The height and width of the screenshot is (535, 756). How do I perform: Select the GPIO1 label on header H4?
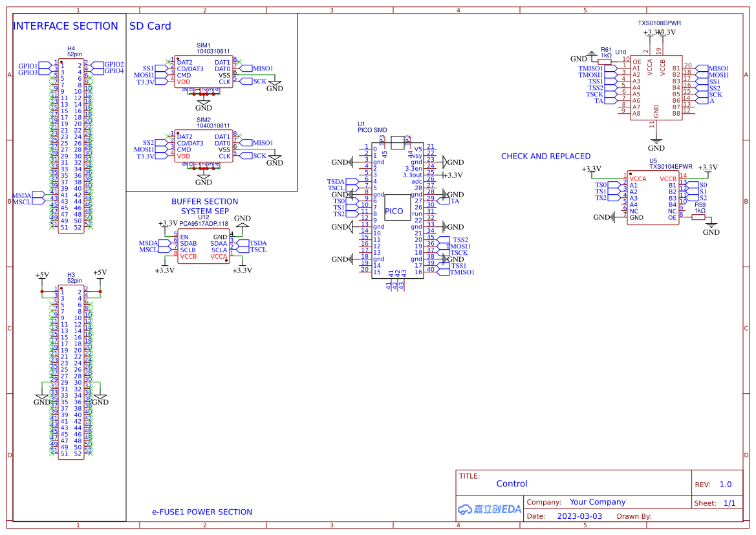pyautogui.click(x=27, y=64)
